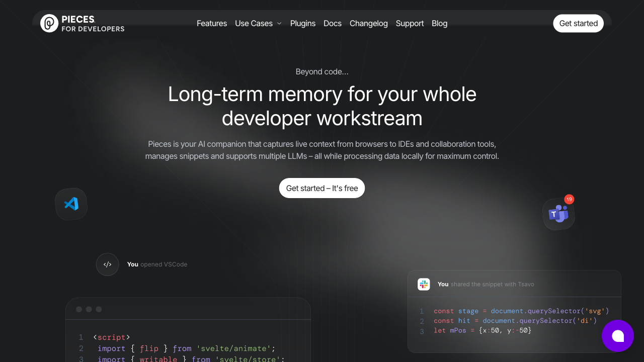Viewport: 644px width, 362px height.
Task: Open the Microsoft Teams floating icon
Action: click(x=558, y=214)
